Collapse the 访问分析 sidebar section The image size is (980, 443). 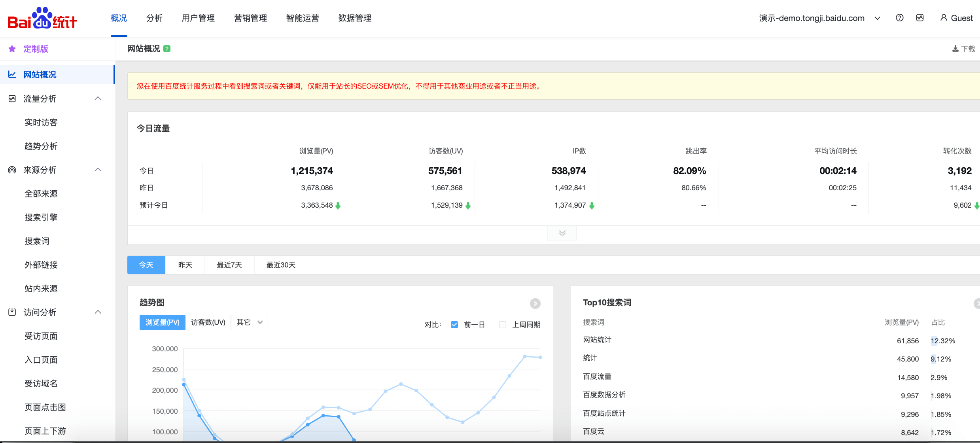[x=98, y=312]
